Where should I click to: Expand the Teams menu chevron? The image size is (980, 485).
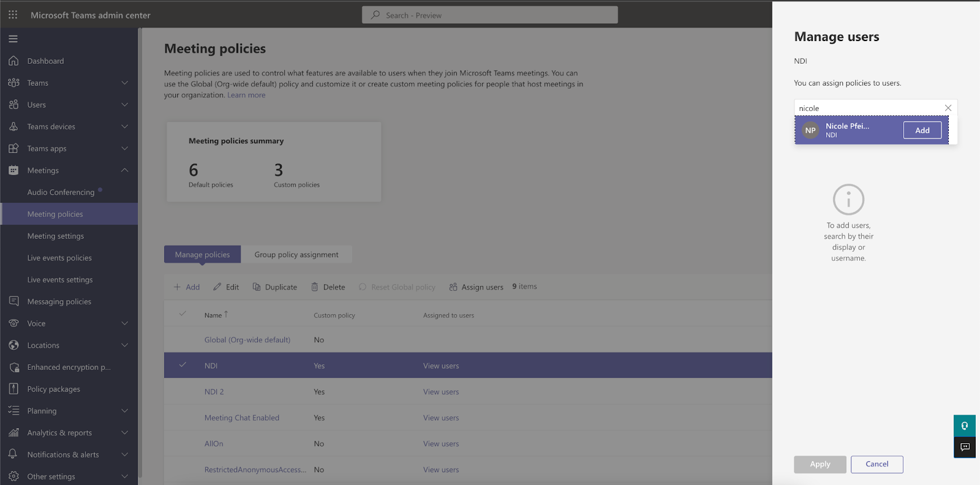pos(125,83)
